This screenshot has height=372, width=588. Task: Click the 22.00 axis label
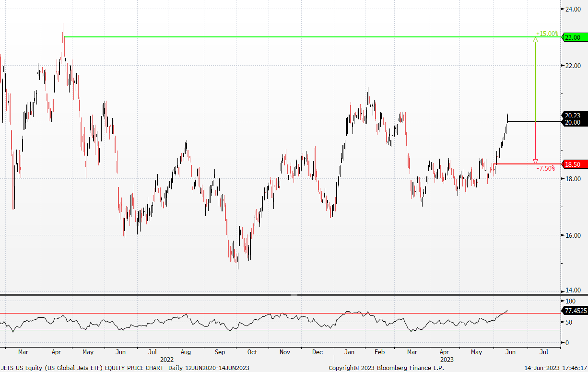coord(573,66)
